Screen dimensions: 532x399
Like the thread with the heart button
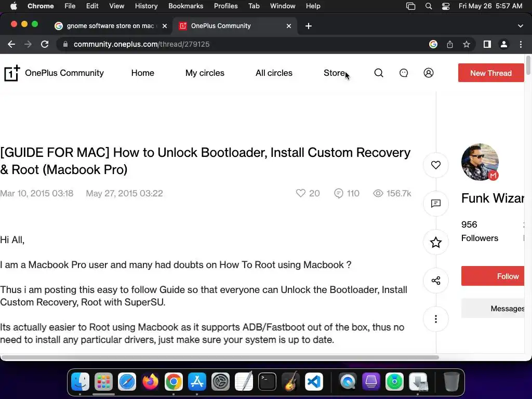(436, 165)
